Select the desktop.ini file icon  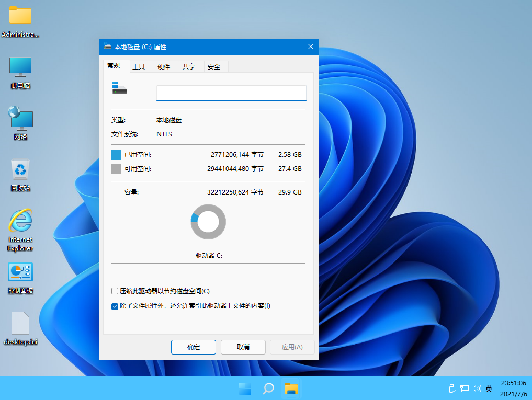pyautogui.click(x=20, y=323)
